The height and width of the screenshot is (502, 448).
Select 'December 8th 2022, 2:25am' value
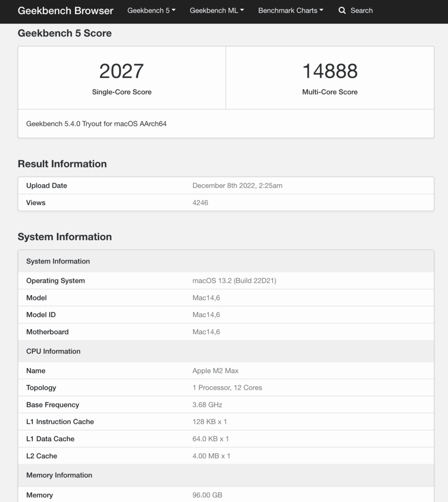[x=237, y=185]
